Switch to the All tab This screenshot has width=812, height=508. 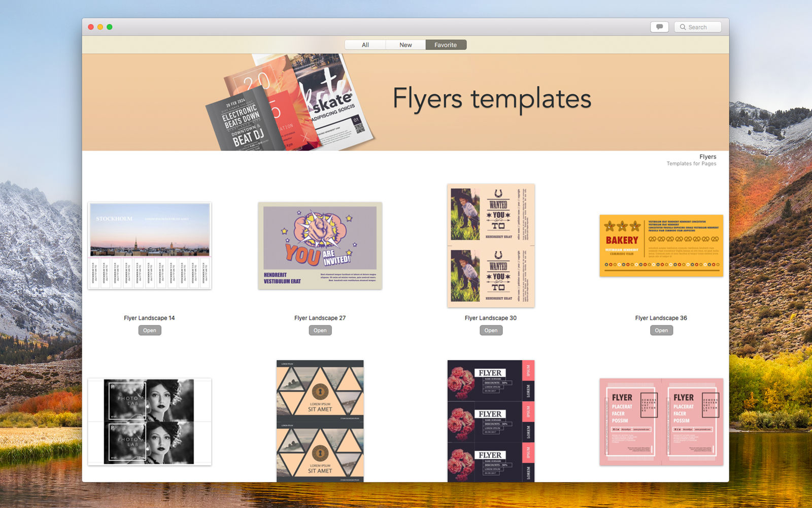(365, 45)
